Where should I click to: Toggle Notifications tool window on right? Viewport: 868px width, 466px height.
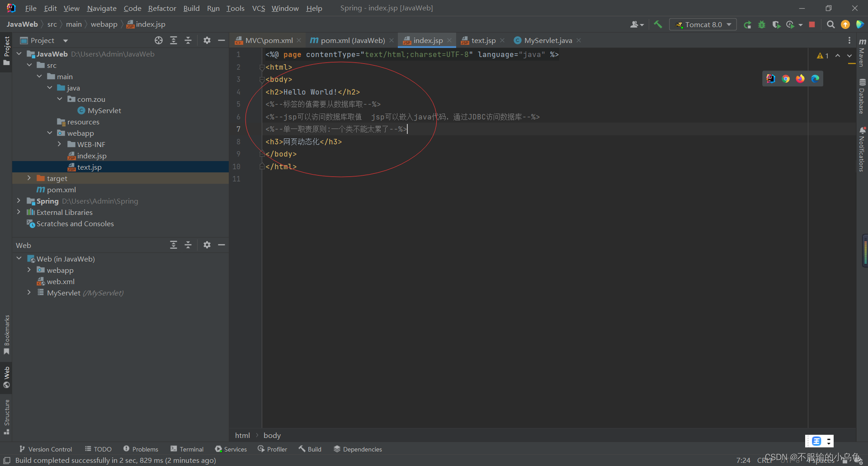[862, 149]
